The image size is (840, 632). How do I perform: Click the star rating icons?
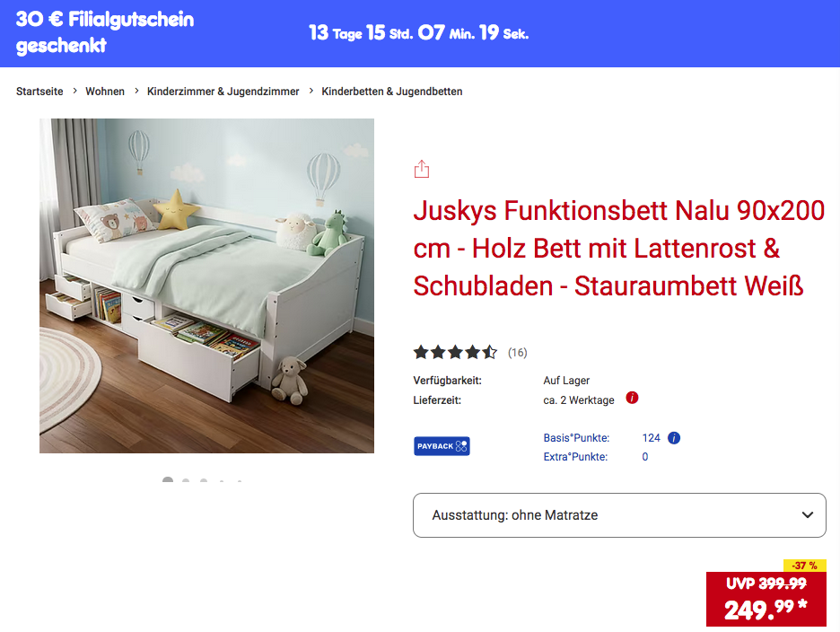point(455,352)
